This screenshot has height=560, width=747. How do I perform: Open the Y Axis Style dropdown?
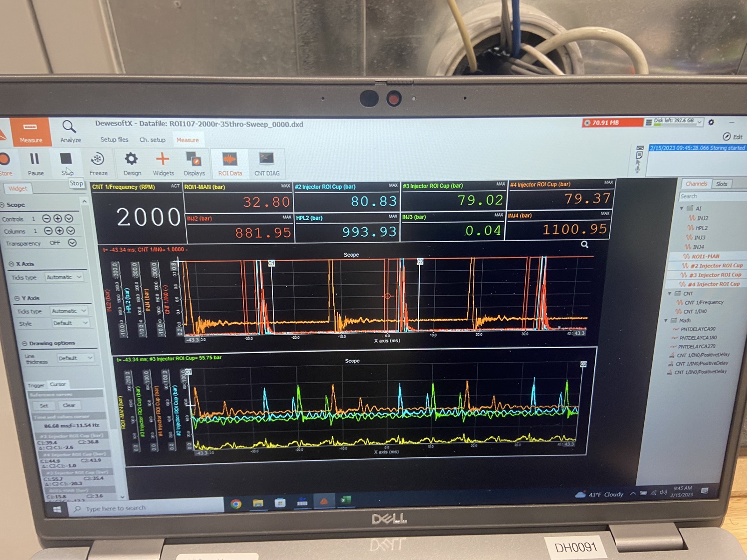[x=70, y=323]
